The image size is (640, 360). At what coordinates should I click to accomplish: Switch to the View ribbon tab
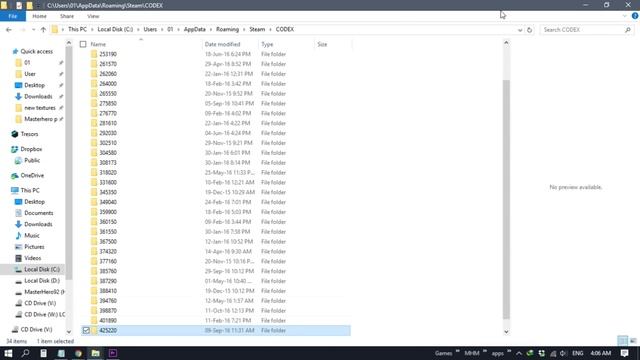(93, 16)
